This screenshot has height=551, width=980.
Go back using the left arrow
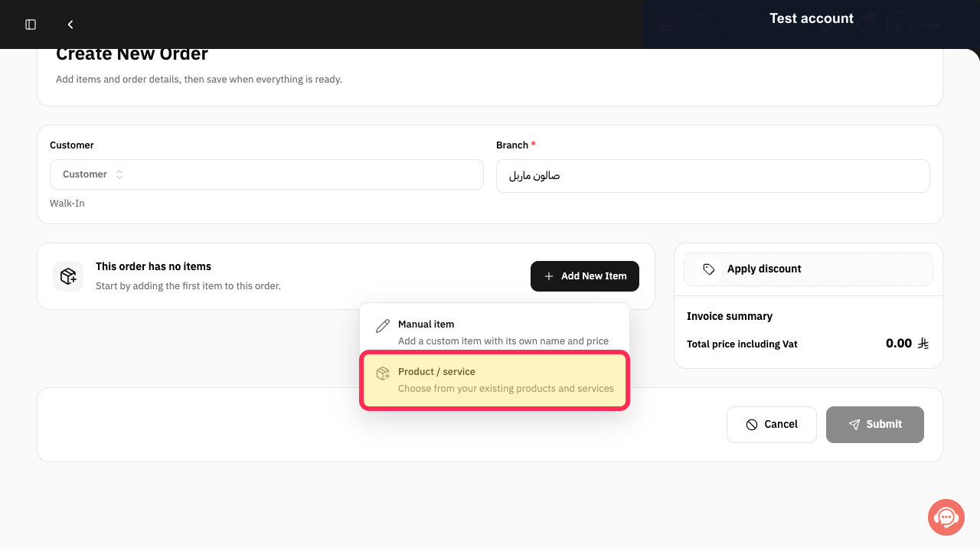tap(70, 24)
